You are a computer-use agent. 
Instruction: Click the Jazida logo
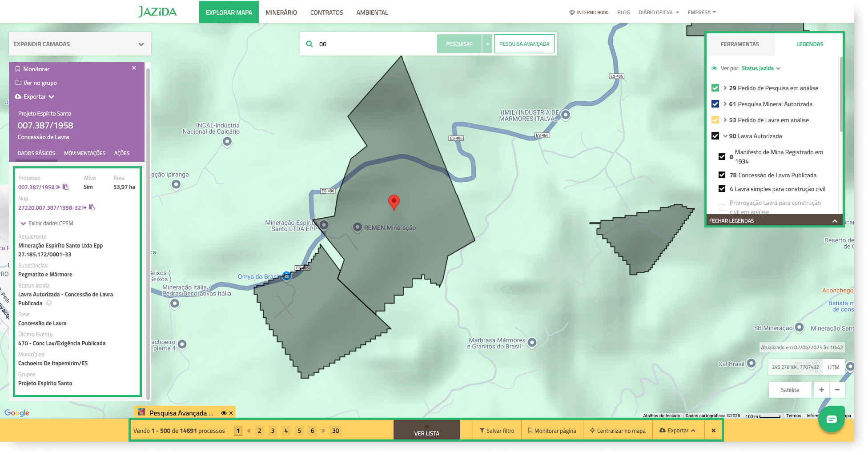[x=157, y=12]
